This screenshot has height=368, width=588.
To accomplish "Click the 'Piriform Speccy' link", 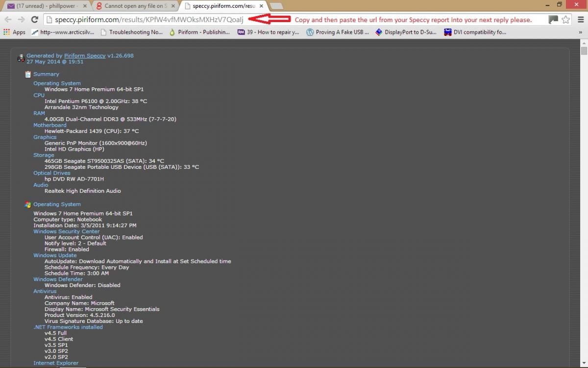I will (85, 56).
